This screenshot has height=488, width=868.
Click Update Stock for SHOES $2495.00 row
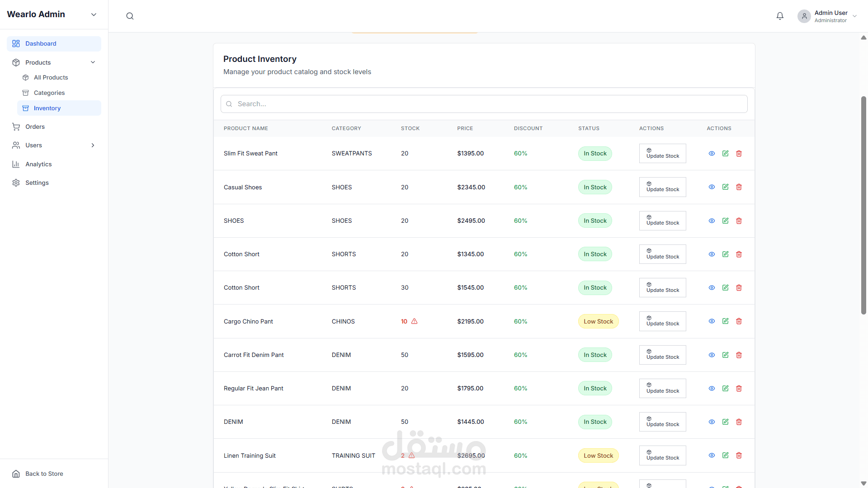coord(662,221)
